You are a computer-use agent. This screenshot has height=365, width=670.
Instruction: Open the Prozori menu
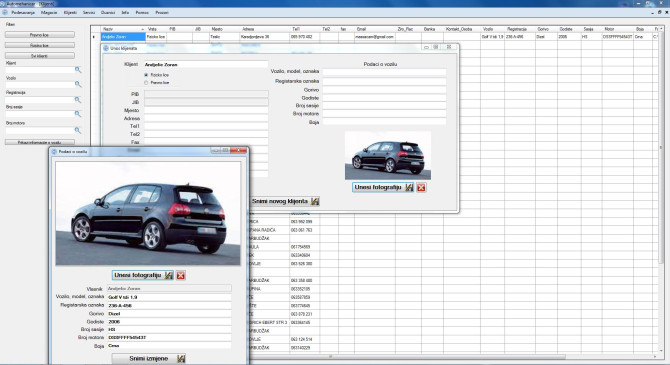162,12
